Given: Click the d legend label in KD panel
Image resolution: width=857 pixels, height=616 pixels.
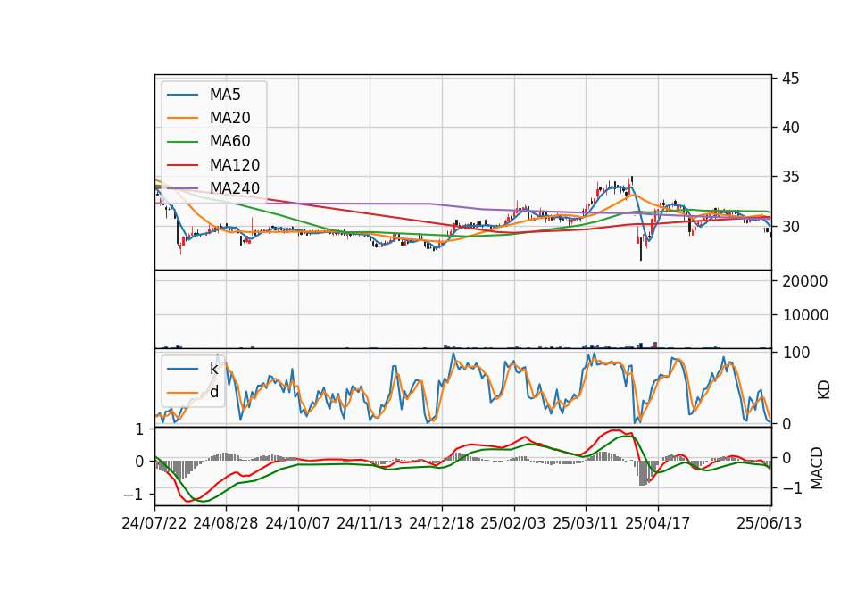Looking at the screenshot, I should click(x=214, y=392).
